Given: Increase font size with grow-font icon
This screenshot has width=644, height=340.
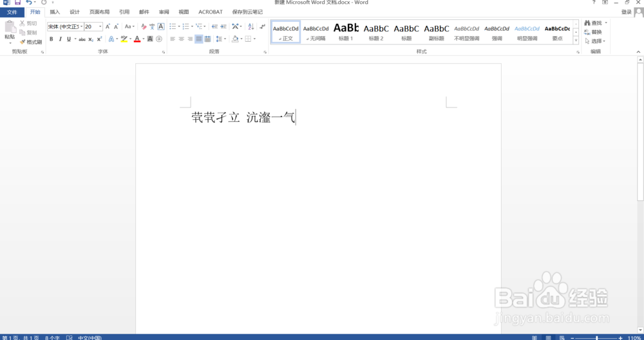Looking at the screenshot, I should click(108, 26).
